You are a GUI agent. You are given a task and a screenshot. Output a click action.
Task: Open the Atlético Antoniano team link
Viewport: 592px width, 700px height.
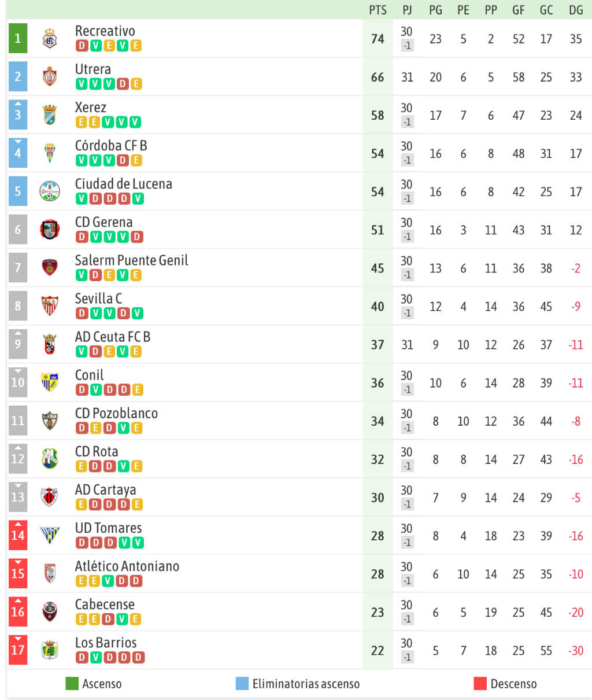(127, 566)
